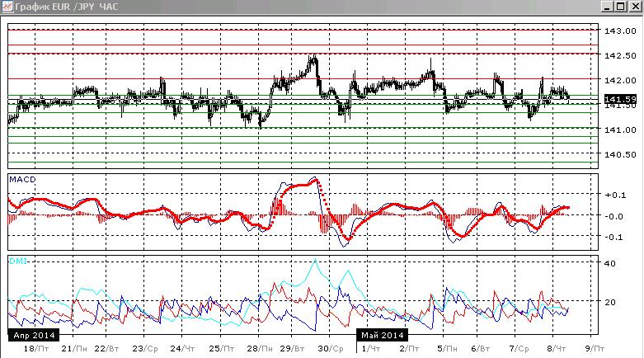Click the 6/Вт date label
This screenshot has width=644, height=358.
[481, 349]
